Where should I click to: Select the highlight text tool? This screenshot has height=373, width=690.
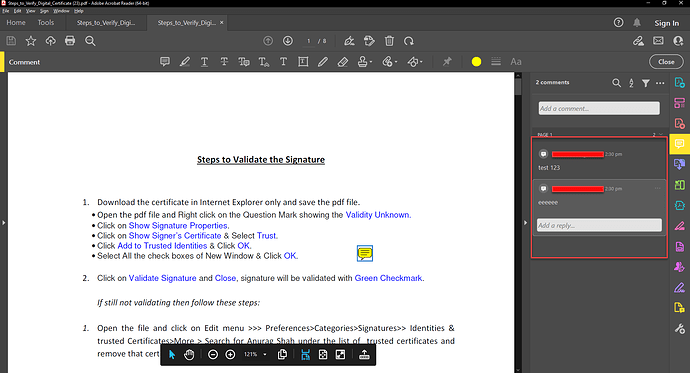pyautogui.click(x=185, y=62)
